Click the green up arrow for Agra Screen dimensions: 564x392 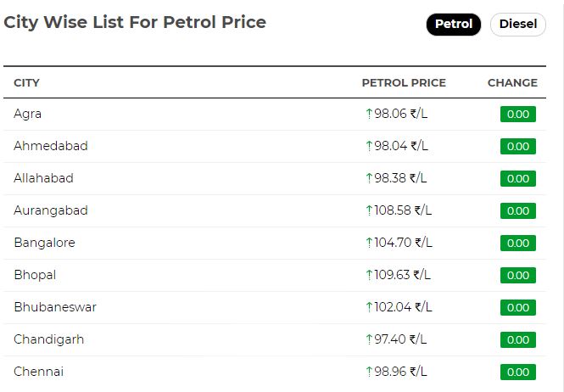coord(369,114)
